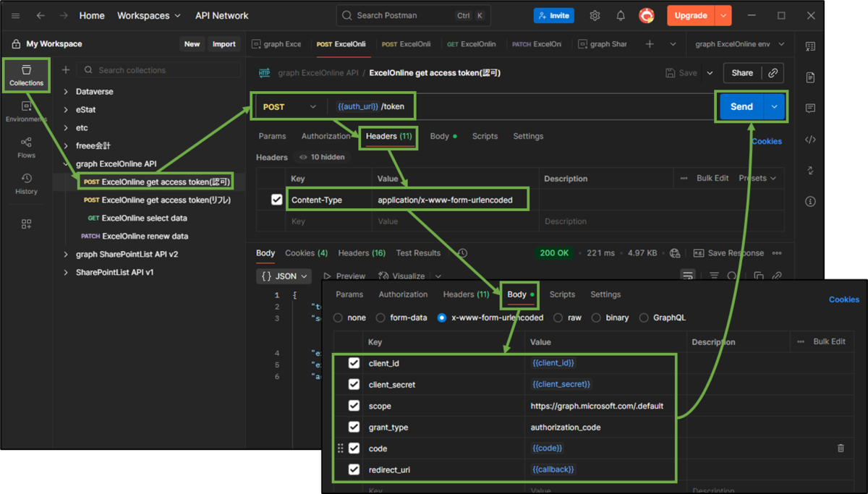Click the network globe icon in response bar
Viewport: 868px width, 494px height.
tap(675, 253)
